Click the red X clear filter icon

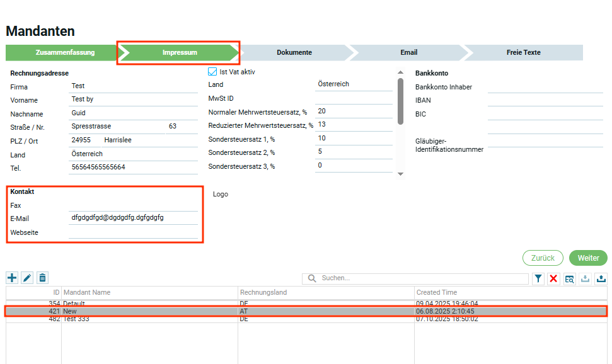tap(553, 278)
